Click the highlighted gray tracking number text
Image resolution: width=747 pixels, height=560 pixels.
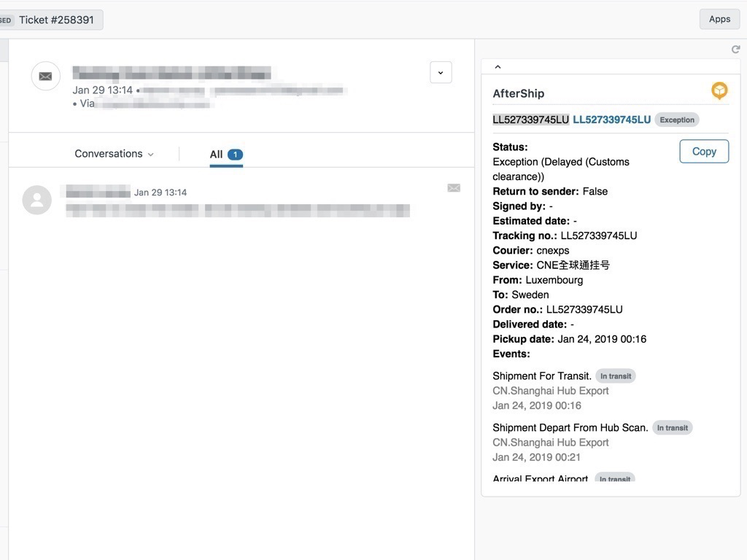(x=530, y=120)
